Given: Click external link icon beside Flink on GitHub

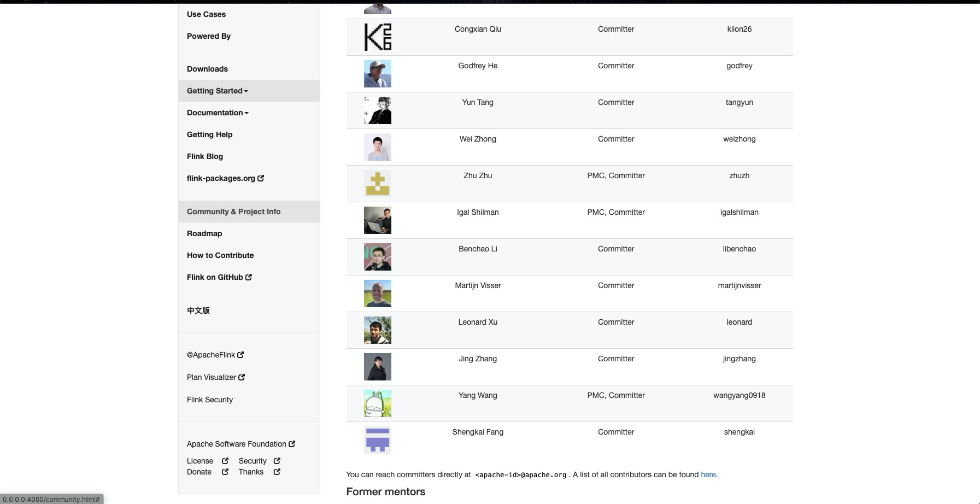Looking at the screenshot, I should pos(249,277).
